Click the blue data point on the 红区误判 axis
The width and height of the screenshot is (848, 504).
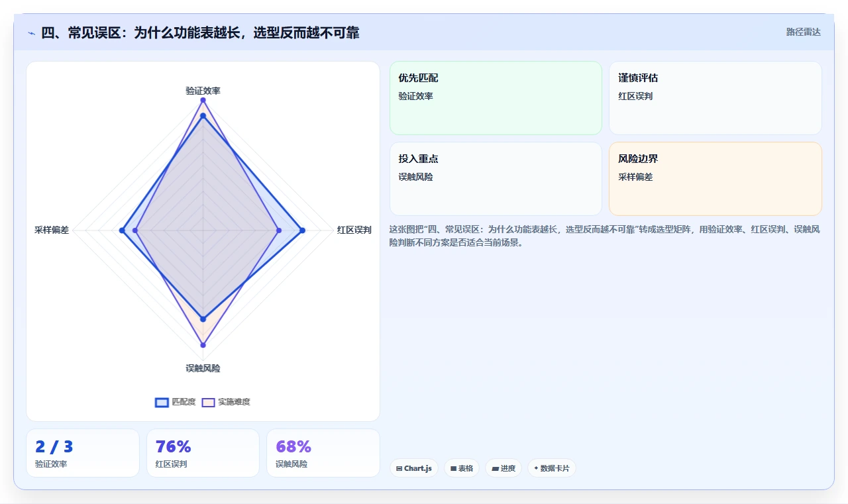[302, 230]
